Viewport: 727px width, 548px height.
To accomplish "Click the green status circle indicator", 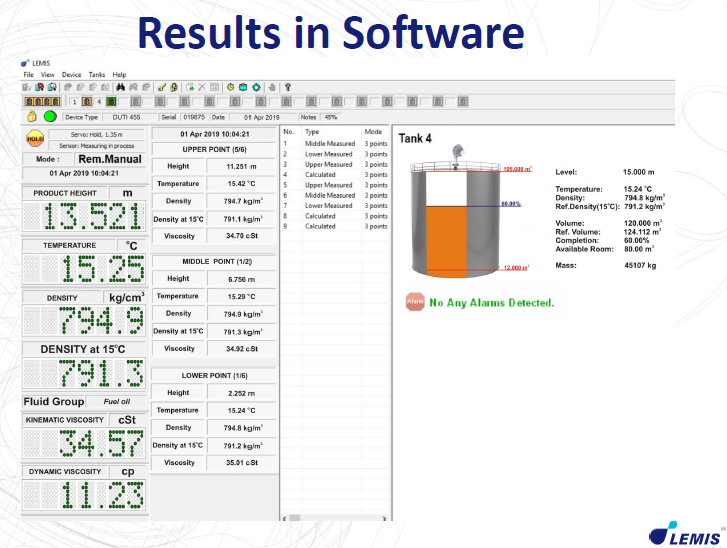I will coord(50,116).
